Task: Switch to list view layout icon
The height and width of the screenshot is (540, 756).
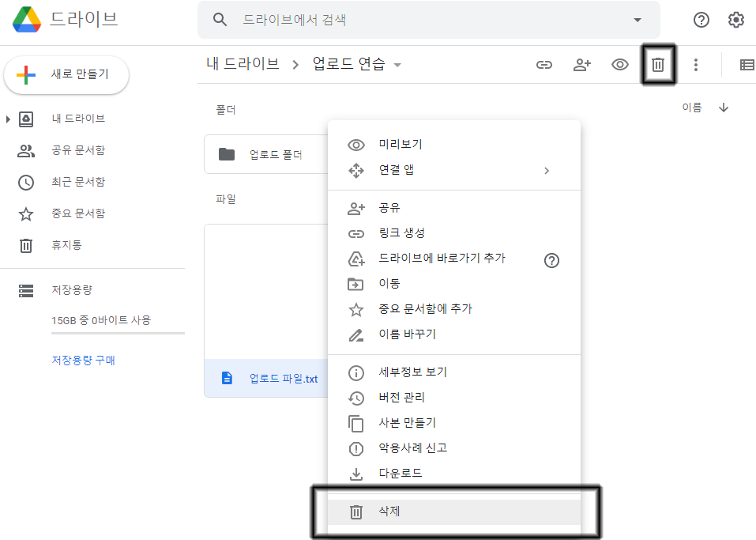Action: (x=747, y=65)
